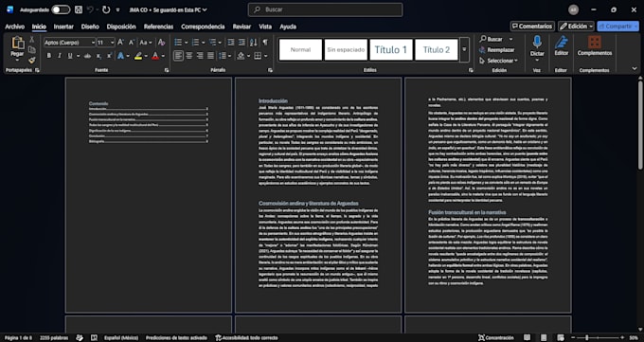Viewport: 644px width, 342px height.
Task: Toggle Superscript formatting
Action: (109, 56)
